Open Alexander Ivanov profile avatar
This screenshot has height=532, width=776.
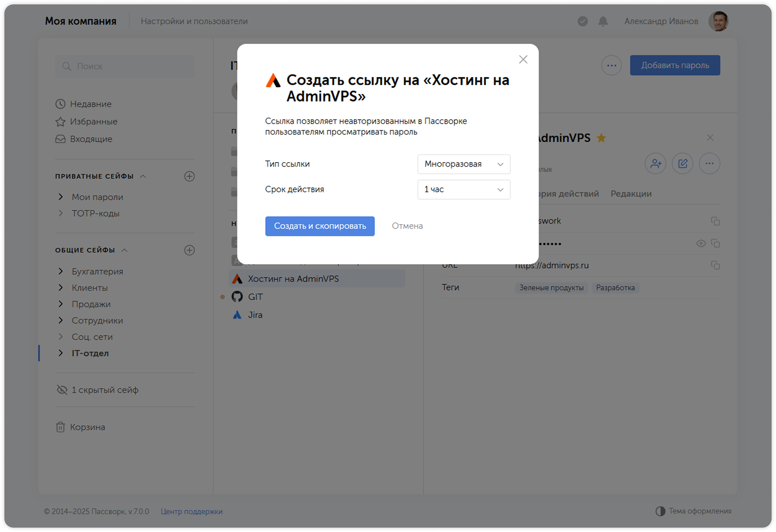tap(718, 21)
